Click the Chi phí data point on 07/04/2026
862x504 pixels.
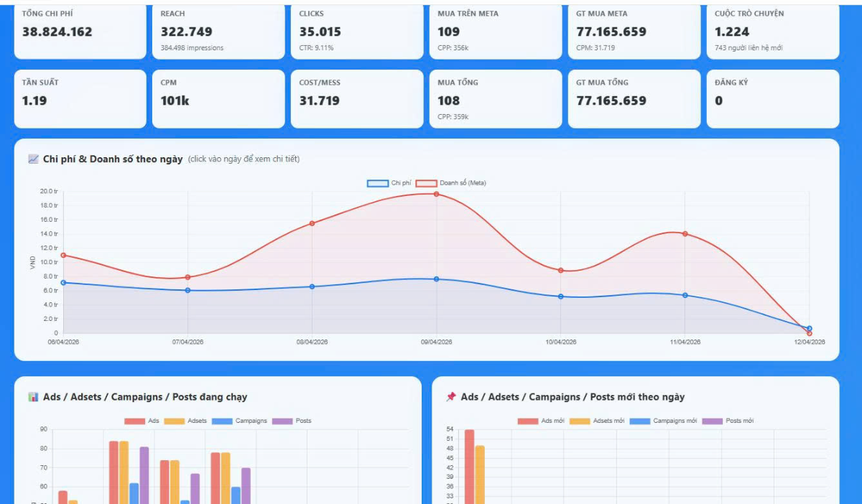tap(187, 290)
